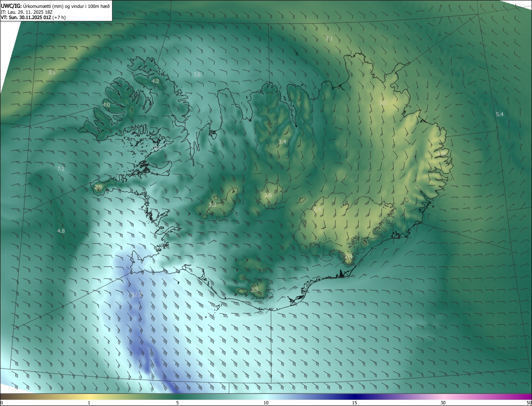Viewport: 532px width, 406px height.
Task: Click the 15 tick label on the color scale
Action: pos(355,403)
